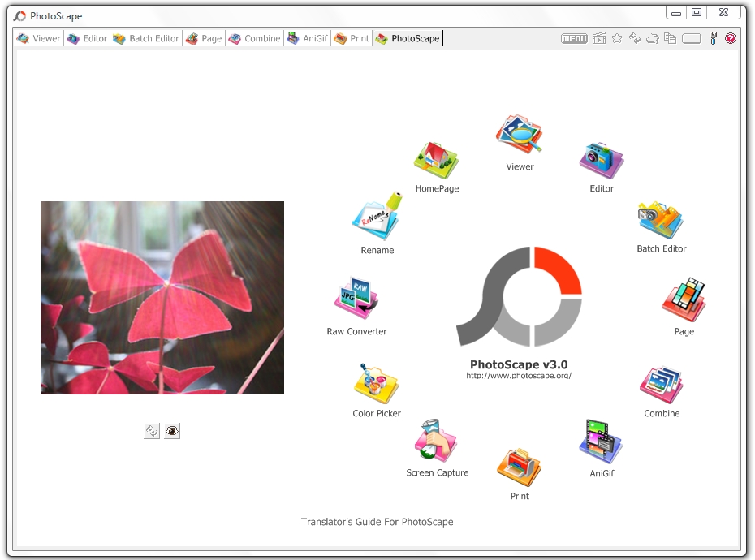Close the PhotoScape window
This screenshot has height=560, width=755.
tap(723, 13)
